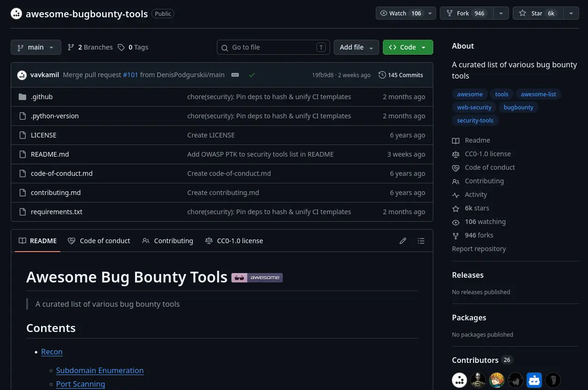This screenshot has height=390, width=588.
Task: Click the fourth contributor avatar
Action: click(x=516, y=380)
